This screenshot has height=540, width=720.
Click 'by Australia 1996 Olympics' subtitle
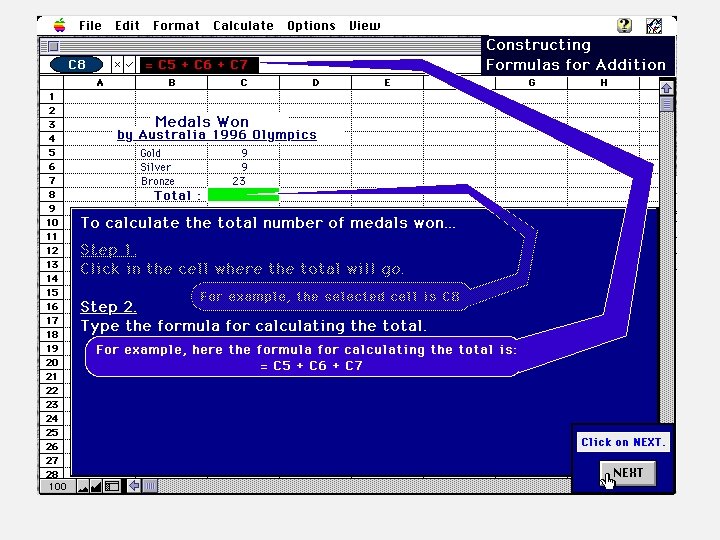[217, 135]
